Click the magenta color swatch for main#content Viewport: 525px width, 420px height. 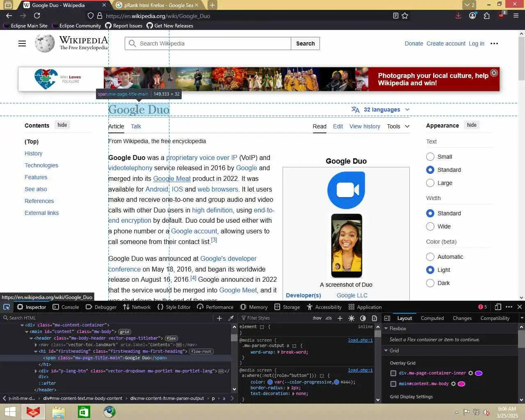pos(461,384)
